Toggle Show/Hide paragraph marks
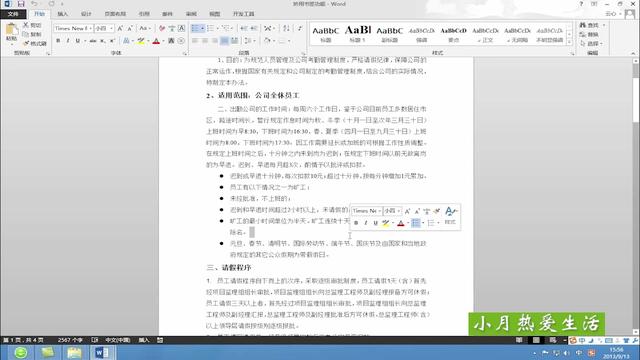 300,29
